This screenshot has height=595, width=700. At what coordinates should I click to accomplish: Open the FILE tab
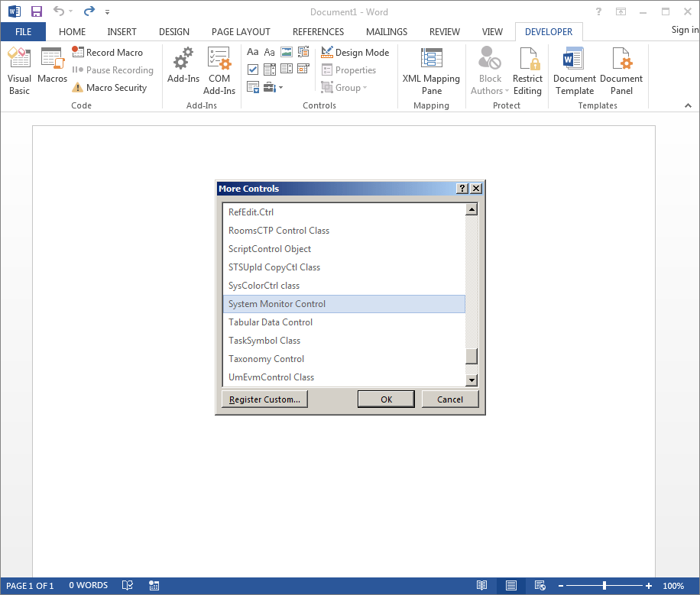[23, 31]
